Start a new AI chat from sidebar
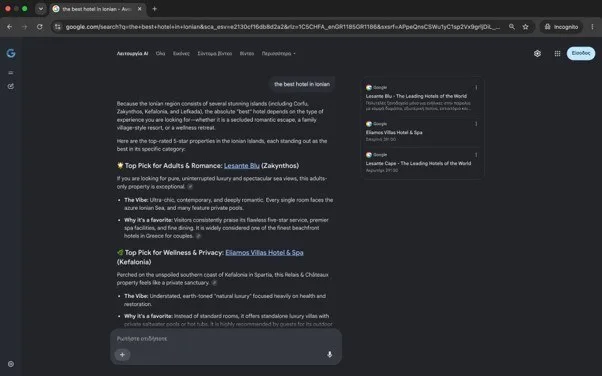The height and width of the screenshot is (376, 602). coord(11,86)
